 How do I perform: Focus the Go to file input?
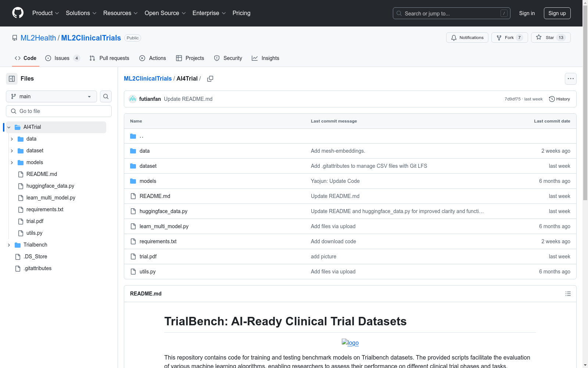(59, 111)
